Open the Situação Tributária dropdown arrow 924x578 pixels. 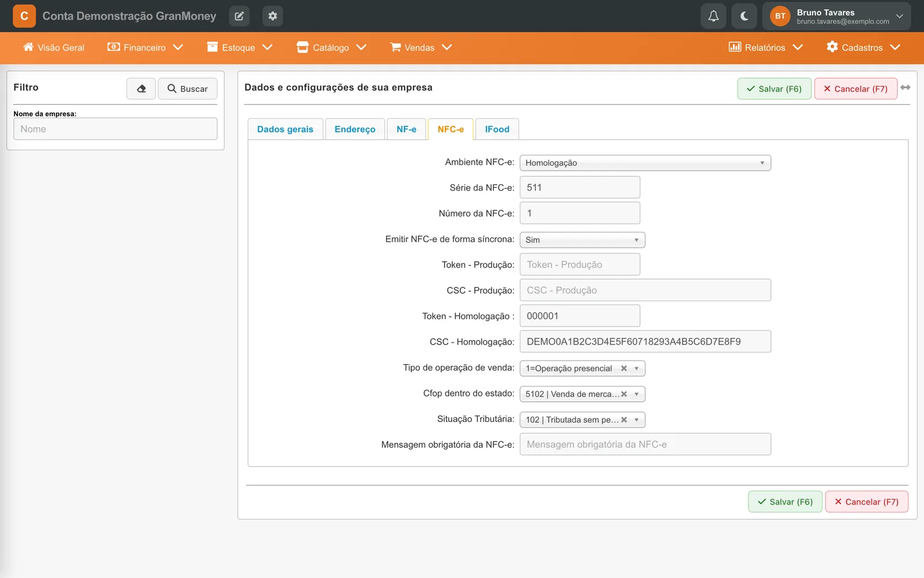(x=636, y=420)
